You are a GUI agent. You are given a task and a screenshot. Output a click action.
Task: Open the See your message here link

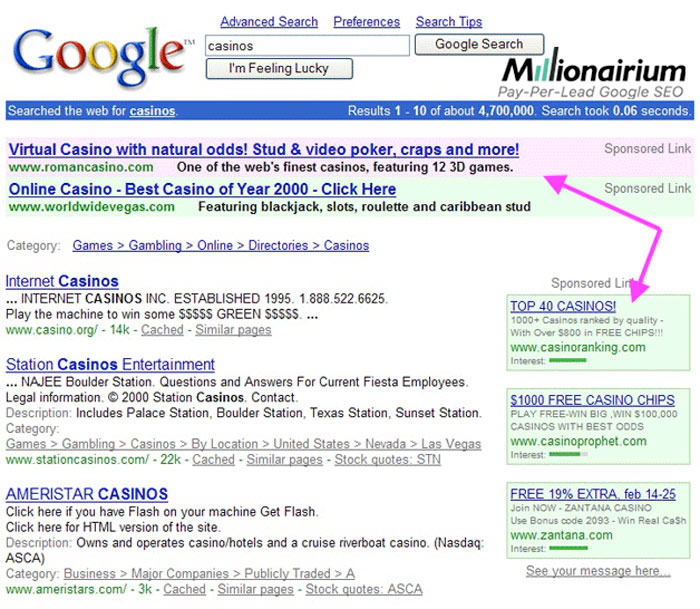tap(598, 571)
